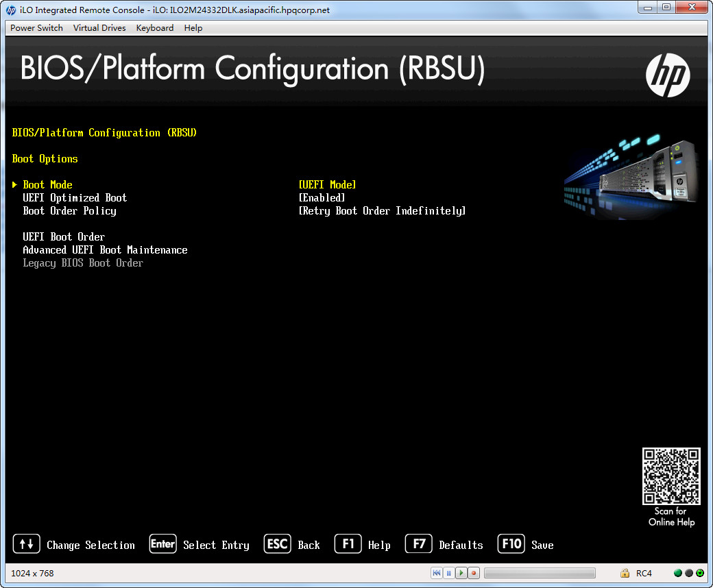The image size is (713, 588).
Task: Click the F10 key icon
Action: coord(511,543)
